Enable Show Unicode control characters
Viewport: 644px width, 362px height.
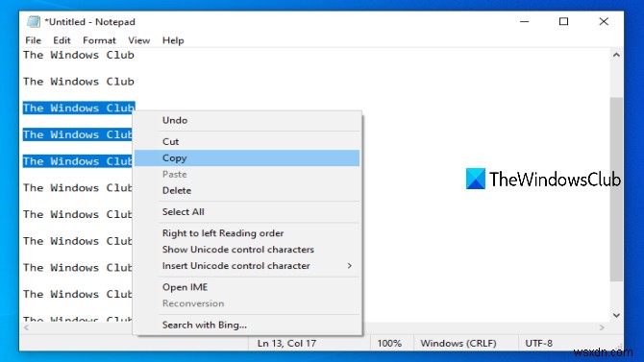247,250
